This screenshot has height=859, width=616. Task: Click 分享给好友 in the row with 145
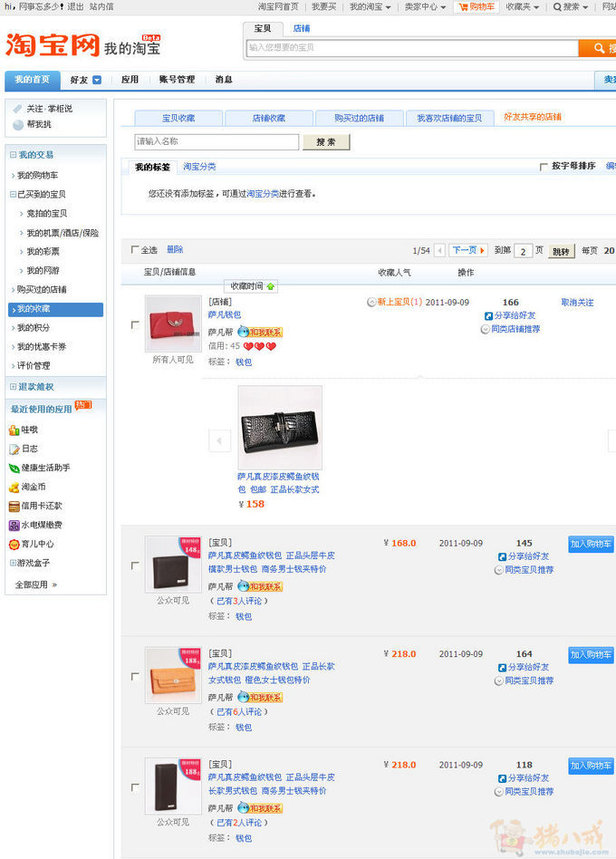(524, 556)
